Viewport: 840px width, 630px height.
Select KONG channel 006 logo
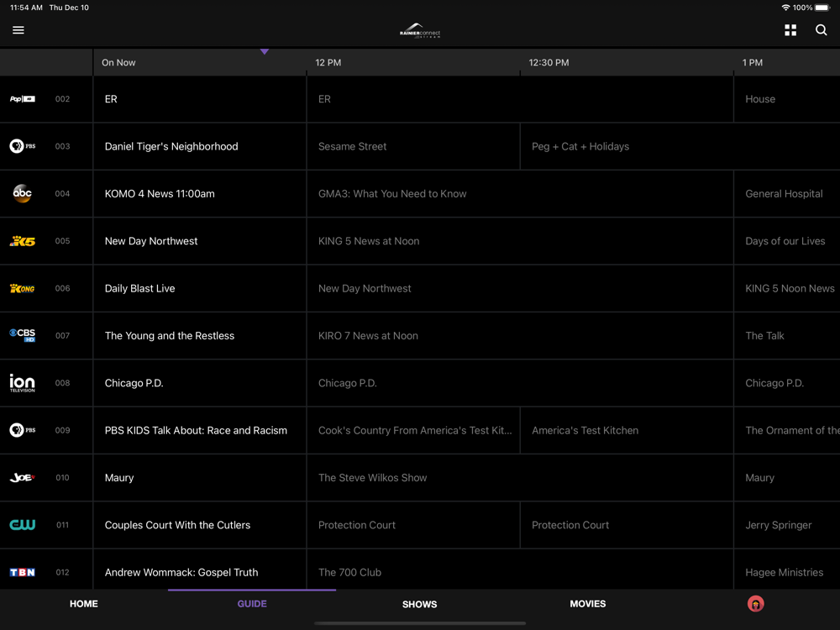click(23, 288)
